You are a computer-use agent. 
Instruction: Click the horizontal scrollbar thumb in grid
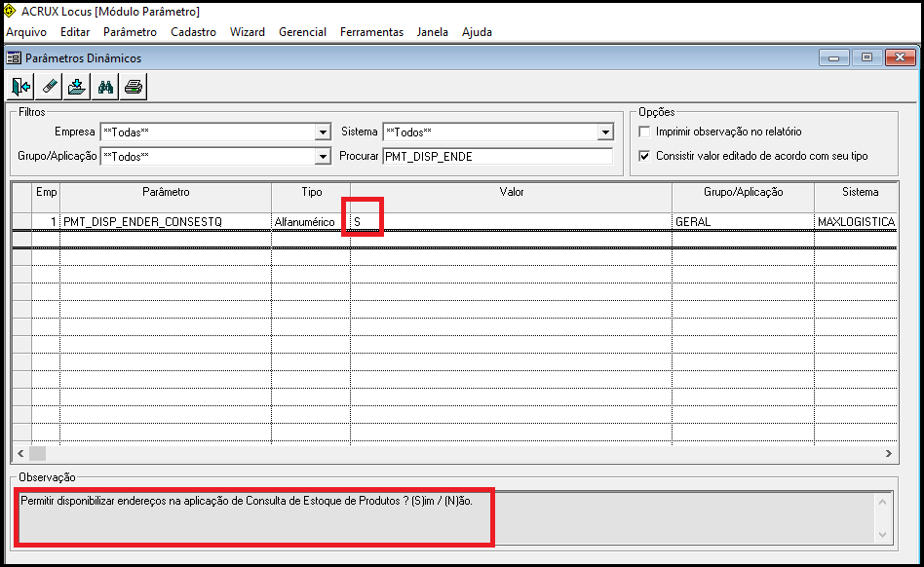(x=38, y=453)
